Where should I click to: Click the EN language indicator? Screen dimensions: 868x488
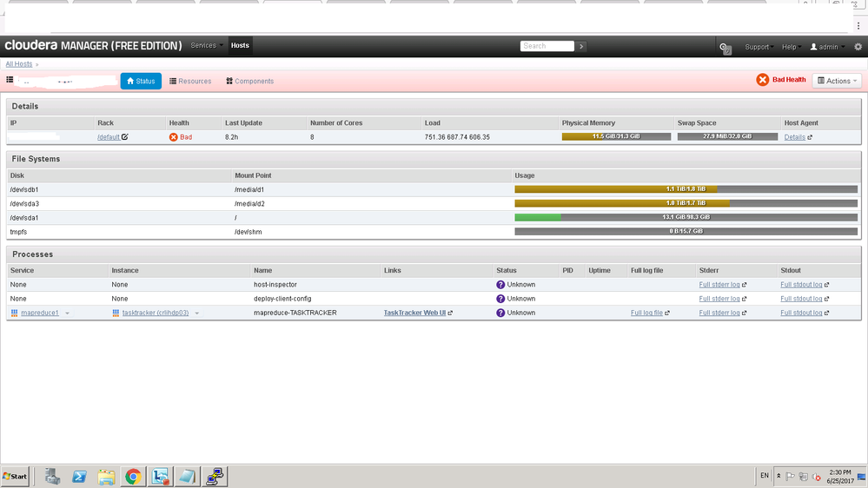765,476
